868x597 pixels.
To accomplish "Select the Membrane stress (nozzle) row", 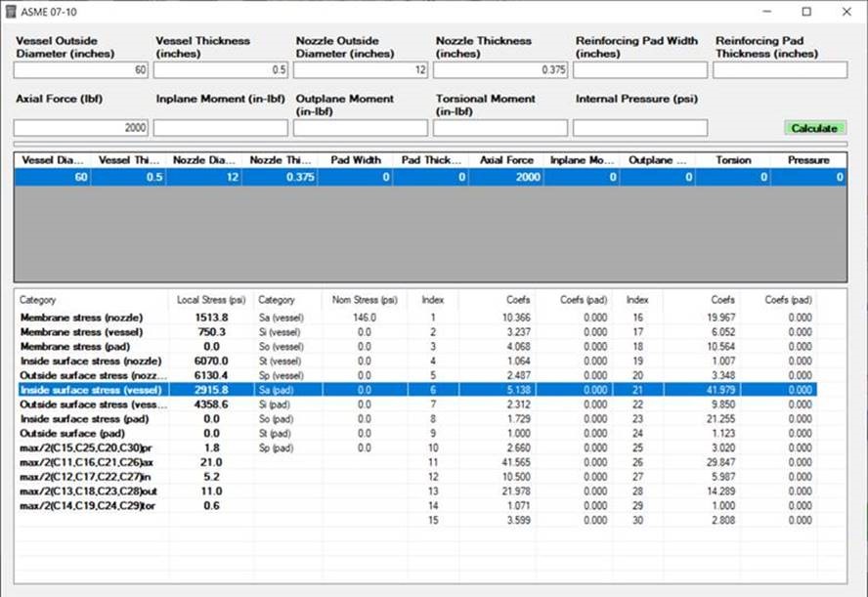I will 418,318.
